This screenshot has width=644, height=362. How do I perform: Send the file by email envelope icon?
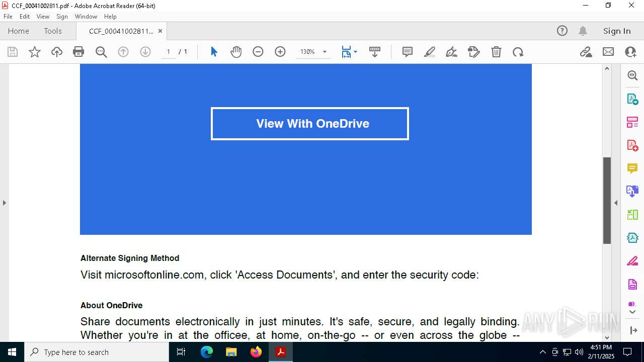[608, 52]
